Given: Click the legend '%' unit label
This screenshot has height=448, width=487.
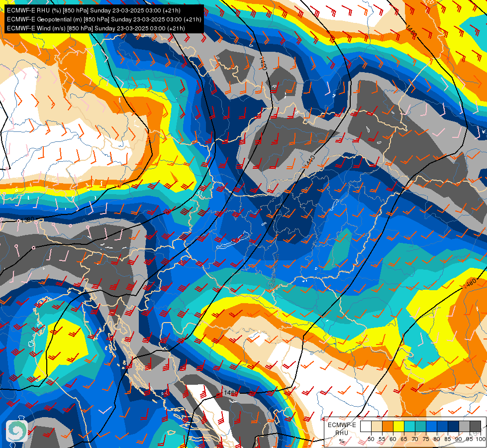Looking at the screenshot, I should 342,441.
